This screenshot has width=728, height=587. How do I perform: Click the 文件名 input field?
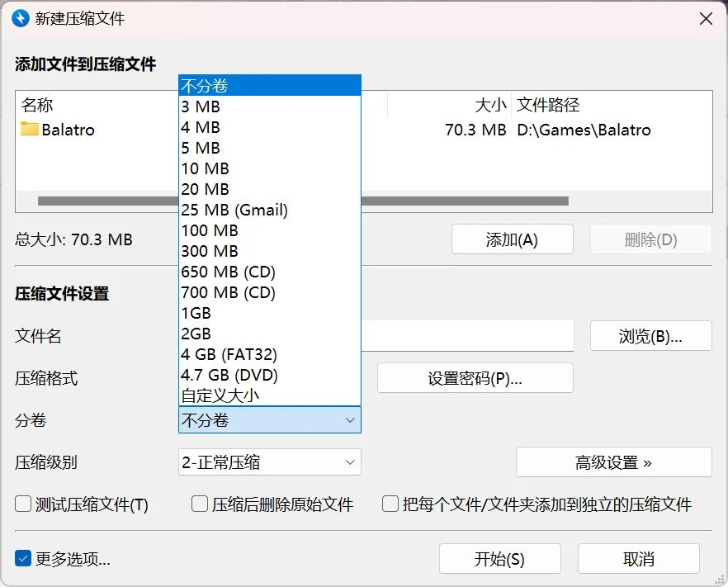(467, 336)
